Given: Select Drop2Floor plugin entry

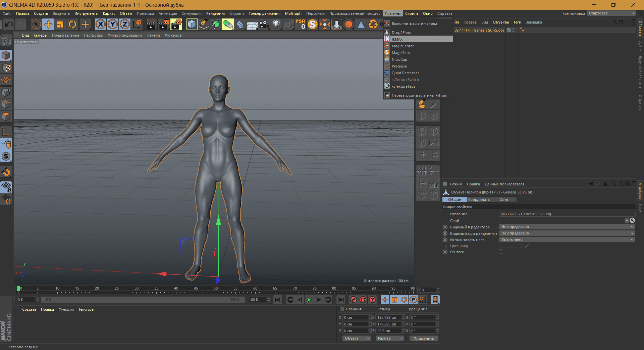Looking at the screenshot, I should pos(418,33).
